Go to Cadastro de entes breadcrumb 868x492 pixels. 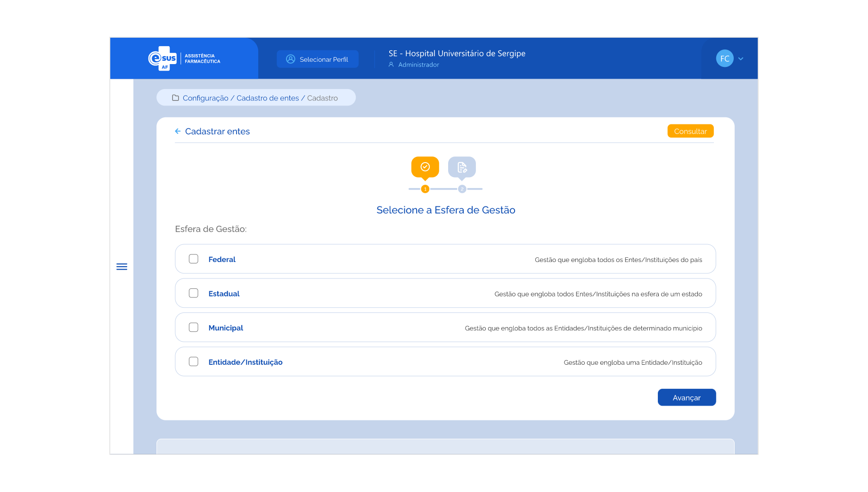click(268, 98)
